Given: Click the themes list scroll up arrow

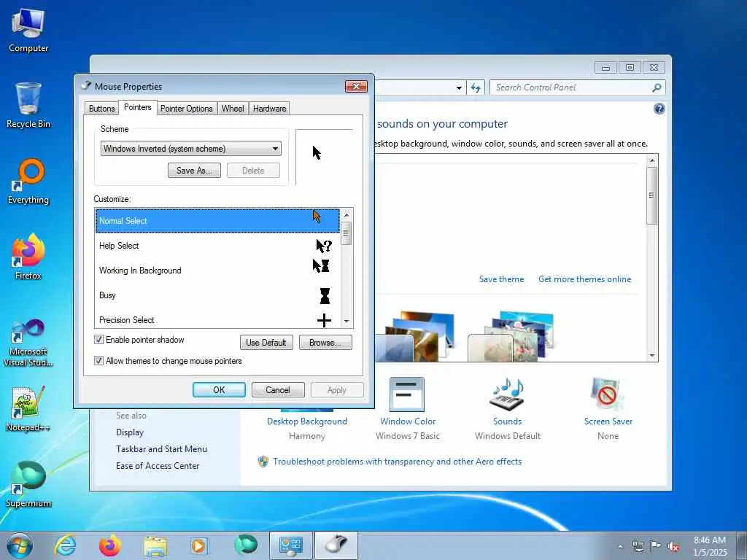Looking at the screenshot, I should click(652, 160).
